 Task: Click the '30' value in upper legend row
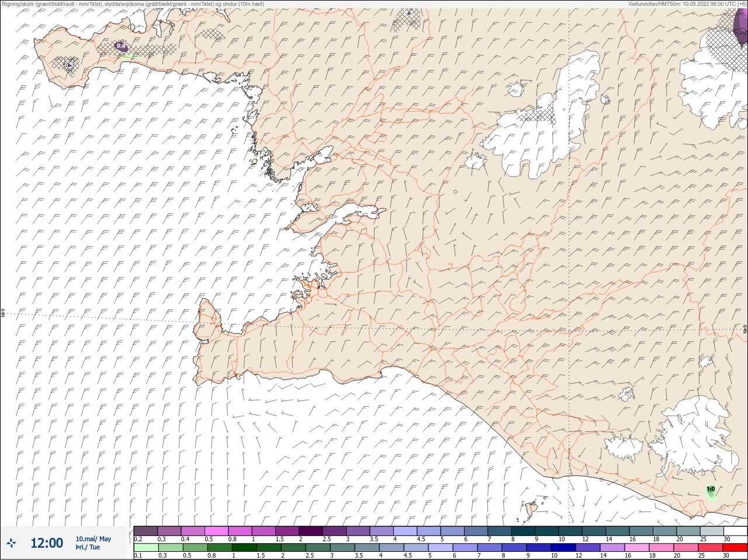click(x=727, y=539)
